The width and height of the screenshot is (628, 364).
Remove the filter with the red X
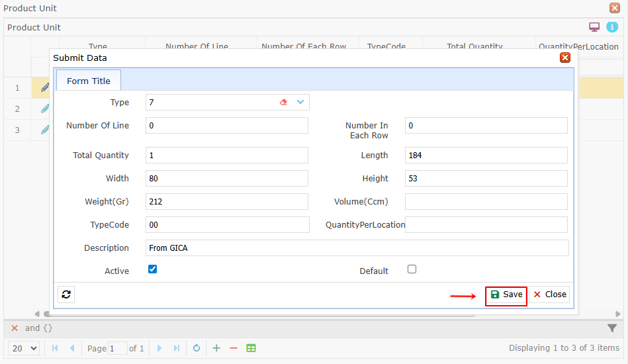click(x=15, y=328)
